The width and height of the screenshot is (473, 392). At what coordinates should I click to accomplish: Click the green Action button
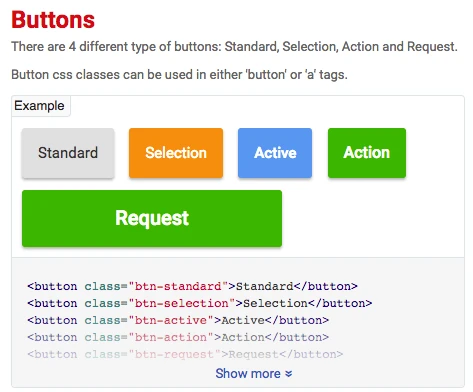(x=367, y=153)
